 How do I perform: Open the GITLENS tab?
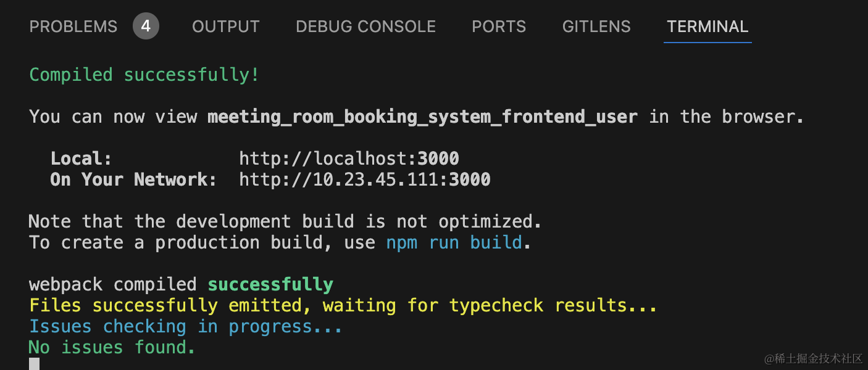tap(596, 27)
